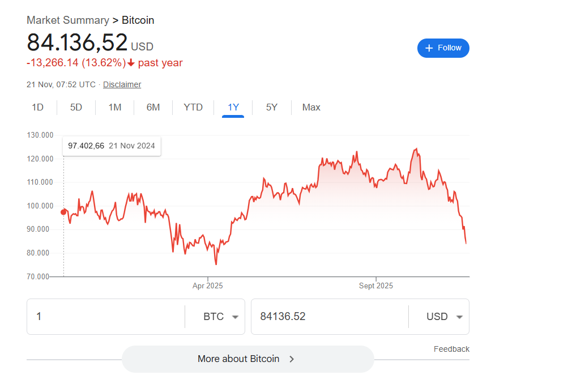
Task: Open the Disclaimer link
Action: pos(122,84)
